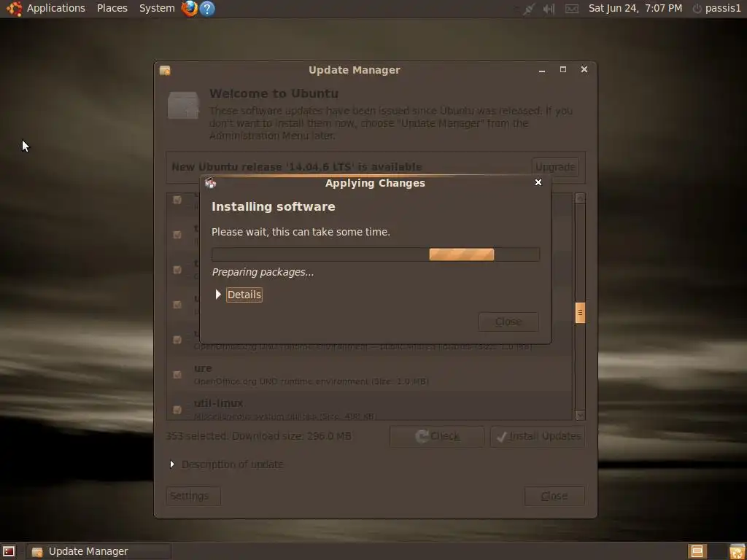The height and width of the screenshot is (560, 747).
Task: Click Update Manager taskbar entry
Action: (x=98, y=551)
